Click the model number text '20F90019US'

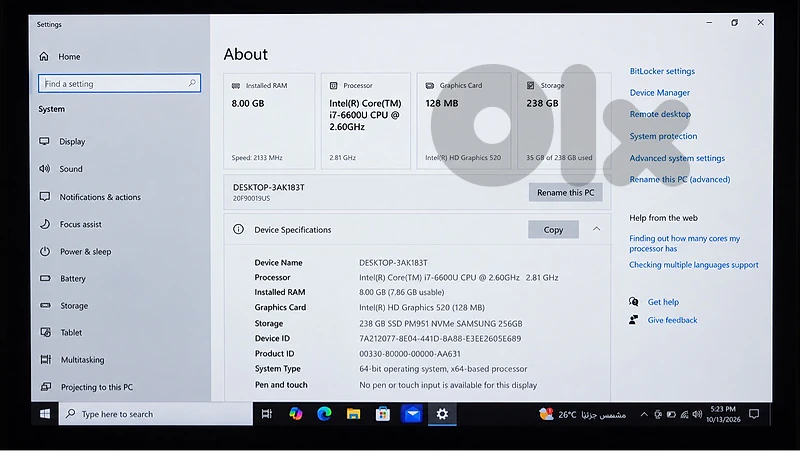pos(252,198)
